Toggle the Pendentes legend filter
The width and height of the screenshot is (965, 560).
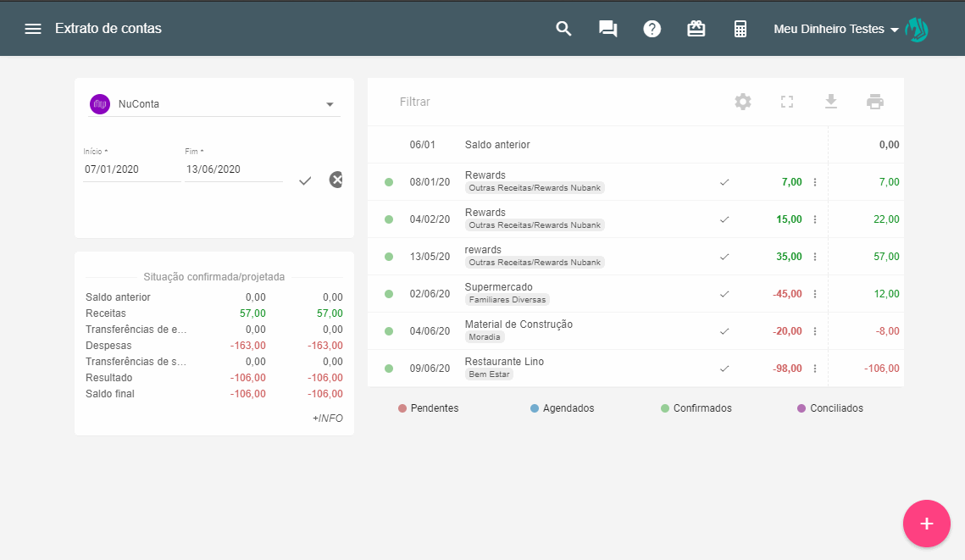click(429, 408)
